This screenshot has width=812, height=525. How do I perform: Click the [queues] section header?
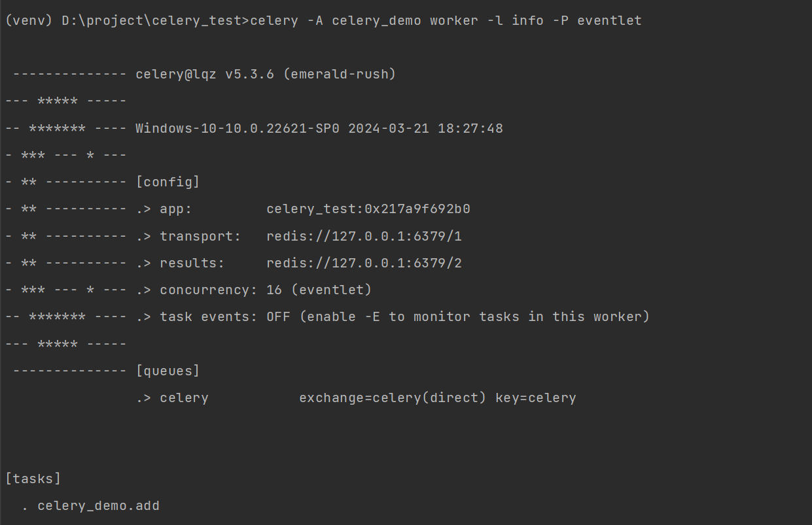(x=168, y=371)
